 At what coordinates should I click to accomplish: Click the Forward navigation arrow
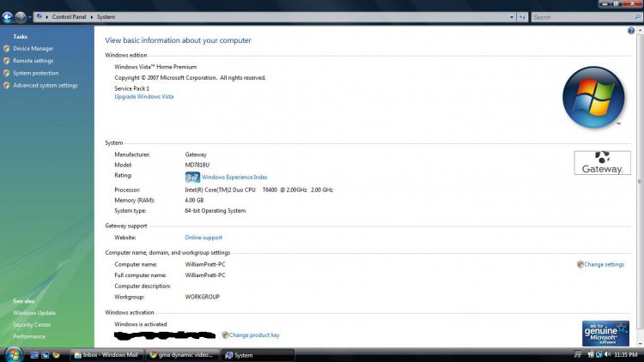pyautogui.click(x=20, y=17)
